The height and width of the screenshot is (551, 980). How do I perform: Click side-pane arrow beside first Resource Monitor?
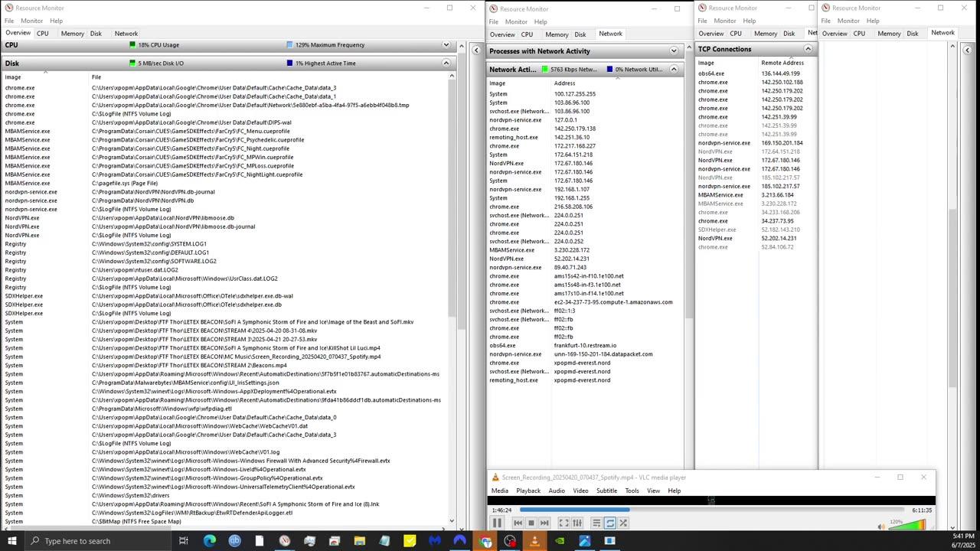[x=476, y=51]
